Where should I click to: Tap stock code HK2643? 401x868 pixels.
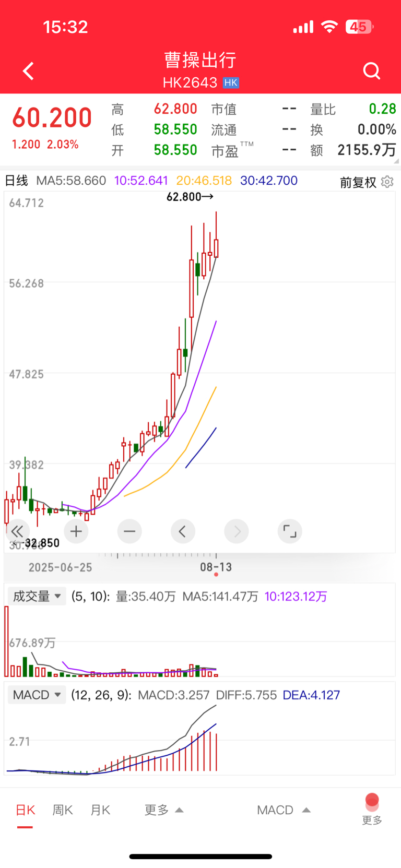click(190, 82)
